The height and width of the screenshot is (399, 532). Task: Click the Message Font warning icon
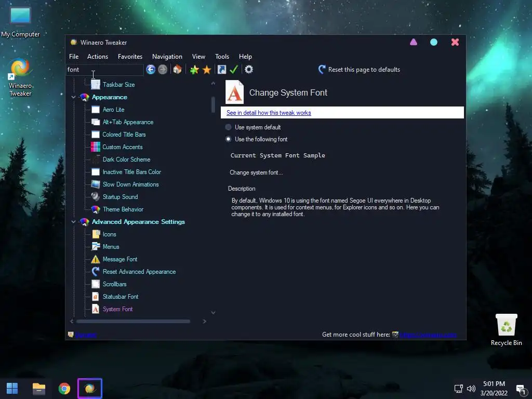(x=96, y=259)
